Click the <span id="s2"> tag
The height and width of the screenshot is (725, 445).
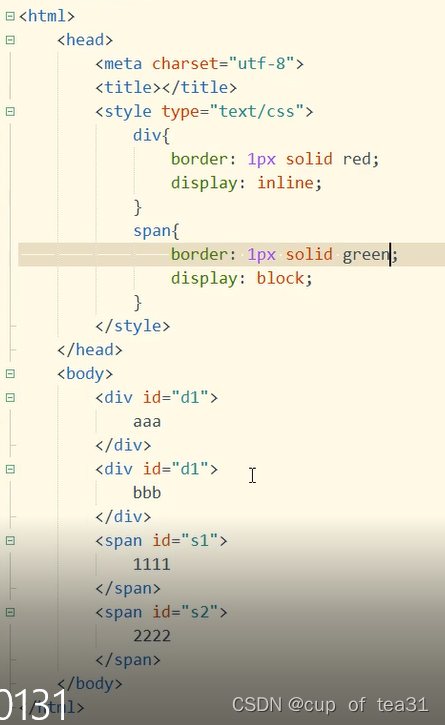point(161,612)
